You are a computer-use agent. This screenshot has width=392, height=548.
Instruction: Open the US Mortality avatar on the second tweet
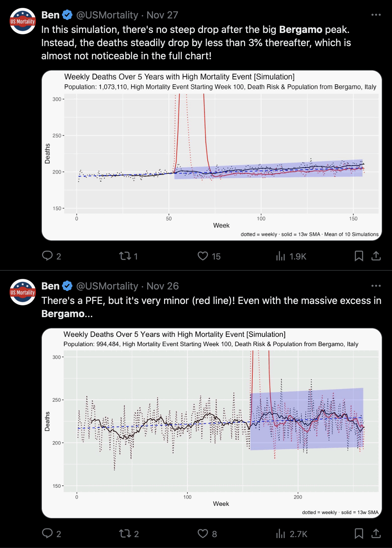point(23,292)
